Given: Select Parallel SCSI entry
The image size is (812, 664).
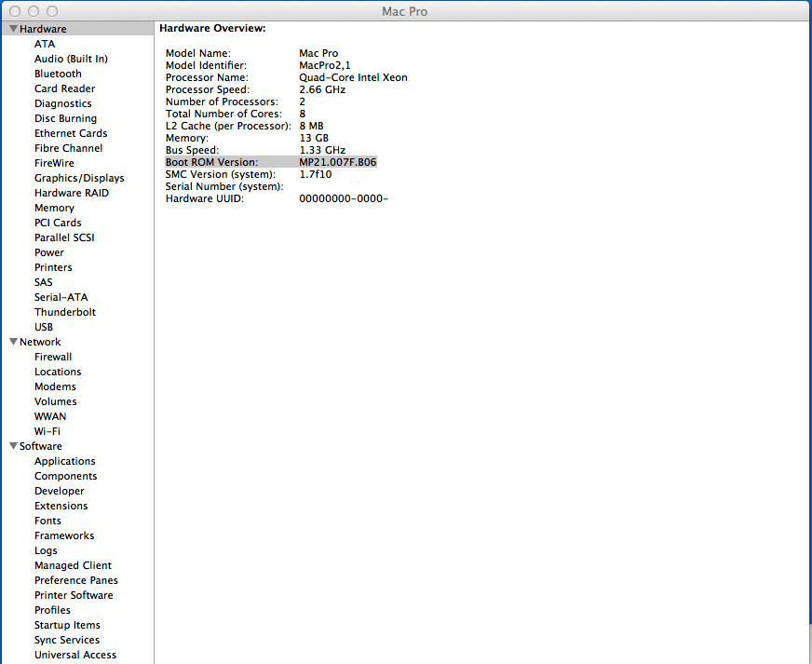Looking at the screenshot, I should point(64,237).
